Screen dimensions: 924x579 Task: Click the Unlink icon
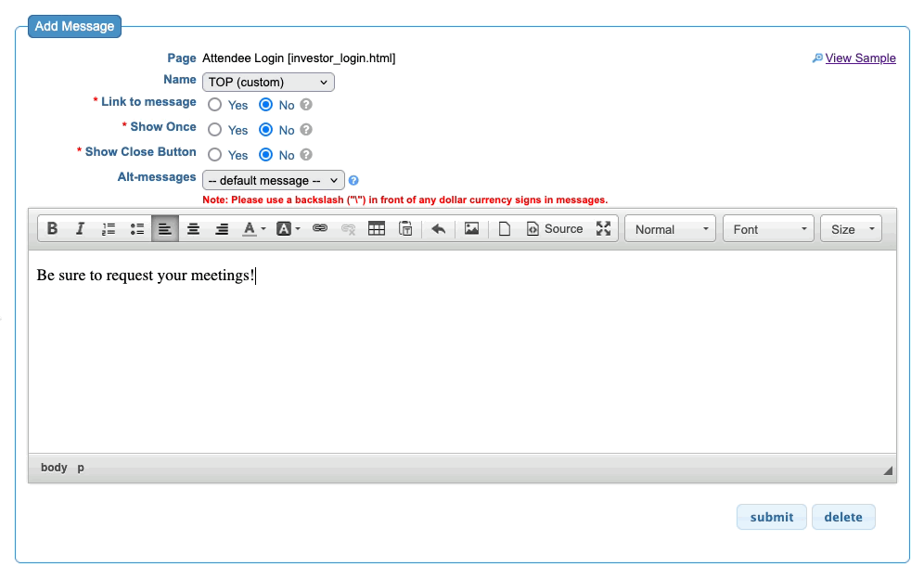tap(348, 229)
